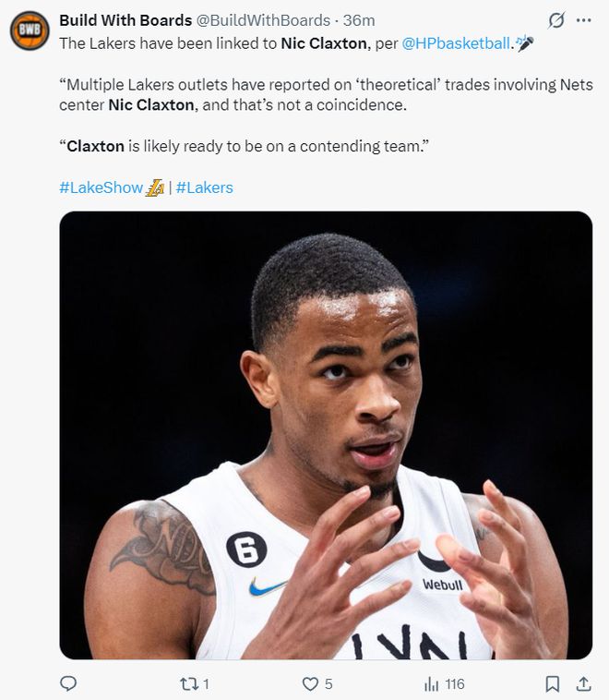View post analytics bar chart icon
Image resolution: width=609 pixels, height=700 pixels.
tap(431, 684)
